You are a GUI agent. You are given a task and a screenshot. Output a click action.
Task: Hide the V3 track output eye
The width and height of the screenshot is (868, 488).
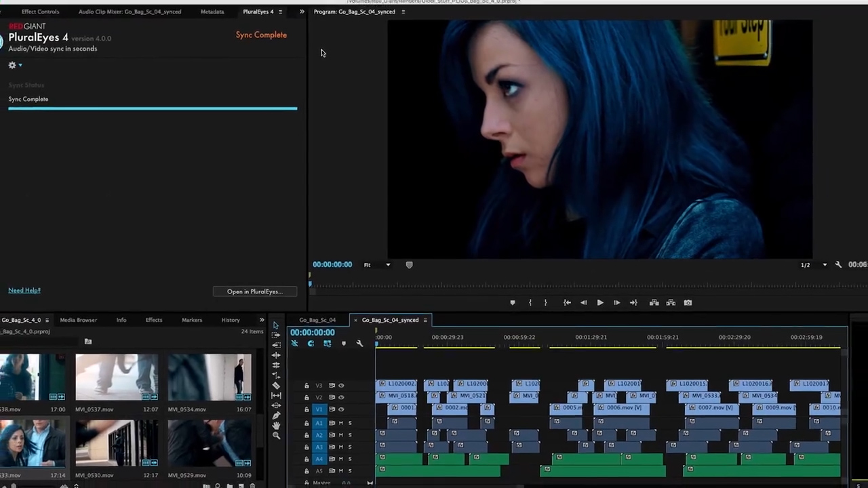coord(341,385)
